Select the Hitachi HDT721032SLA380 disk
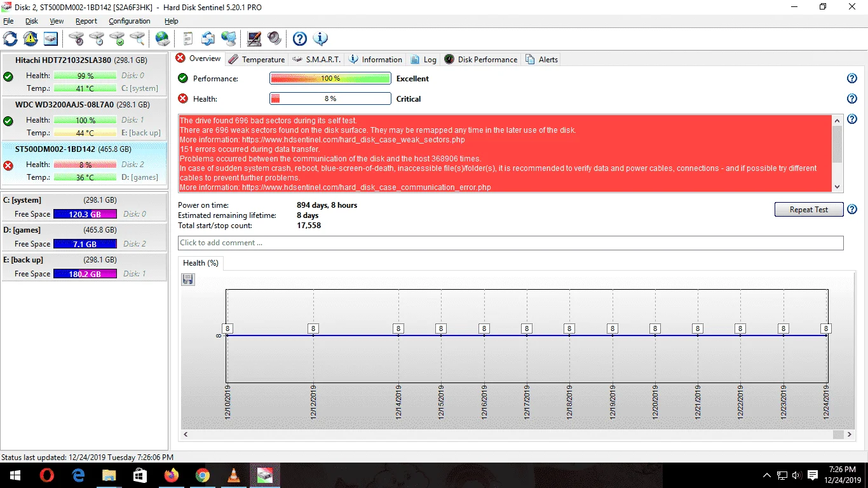 click(x=85, y=75)
